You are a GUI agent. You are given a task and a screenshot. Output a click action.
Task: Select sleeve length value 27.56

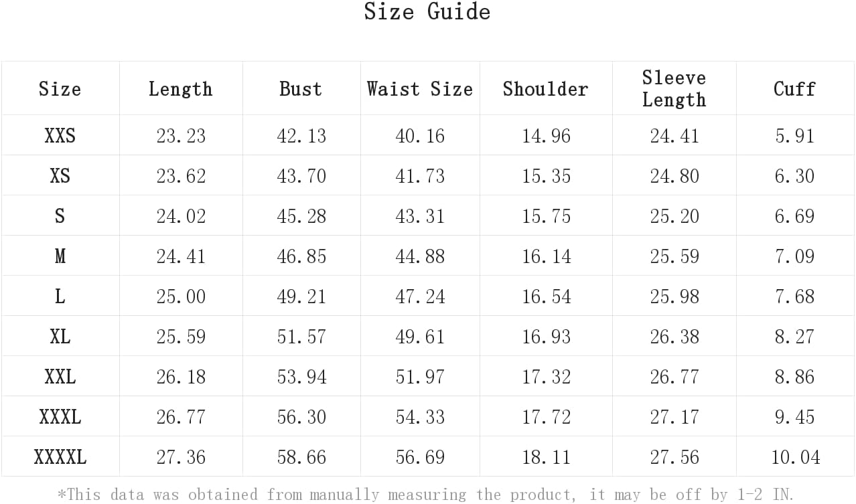[x=674, y=457]
